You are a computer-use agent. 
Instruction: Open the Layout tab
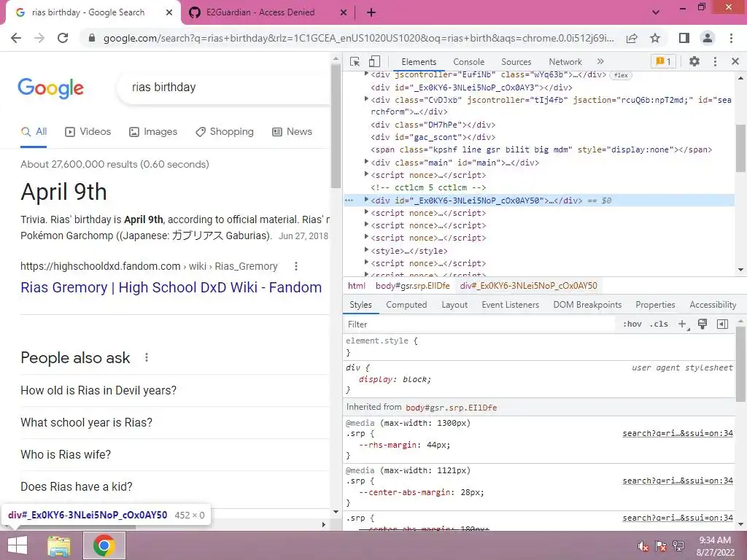tap(454, 305)
